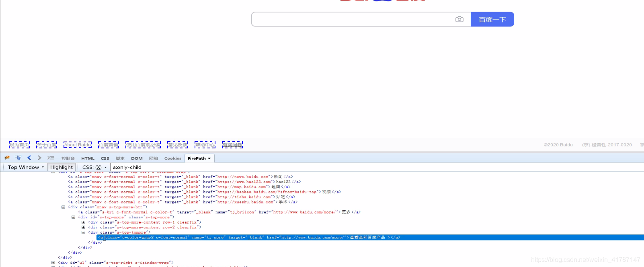Click the (京)-经营性-2017-0020 license link
Viewport: 644px width, 267px height.
click(607, 145)
